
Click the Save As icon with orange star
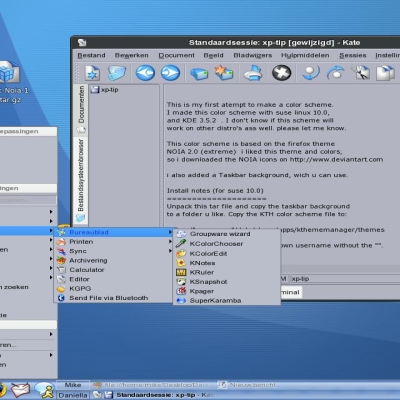tap(224, 73)
